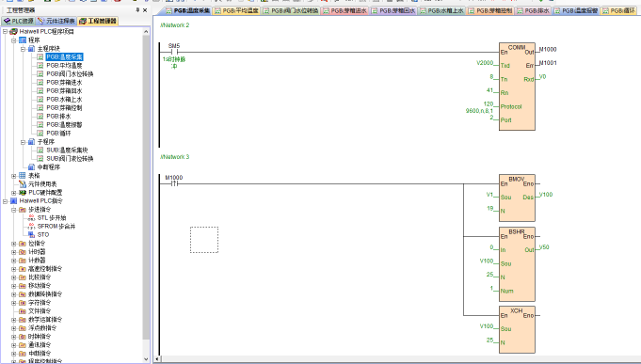
Task: Select the BSHR instruction block
Action: 517,264
